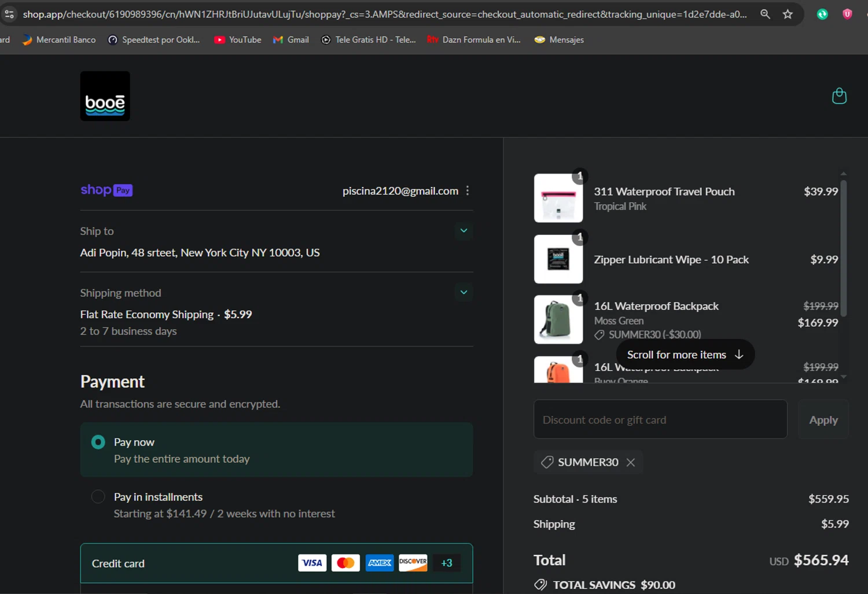868x594 pixels.
Task: Click the SUMMER30 (-$30.00) discount label on Moss Green
Action: point(654,334)
